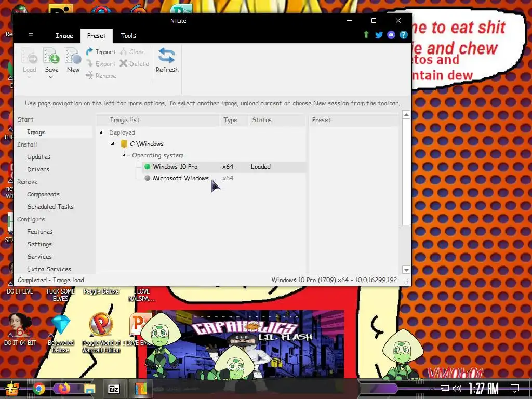Click the Loaded status text

[x=261, y=167]
